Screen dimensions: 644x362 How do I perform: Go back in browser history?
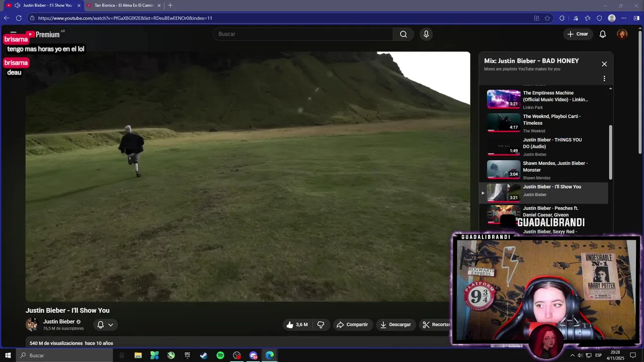click(x=7, y=18)
